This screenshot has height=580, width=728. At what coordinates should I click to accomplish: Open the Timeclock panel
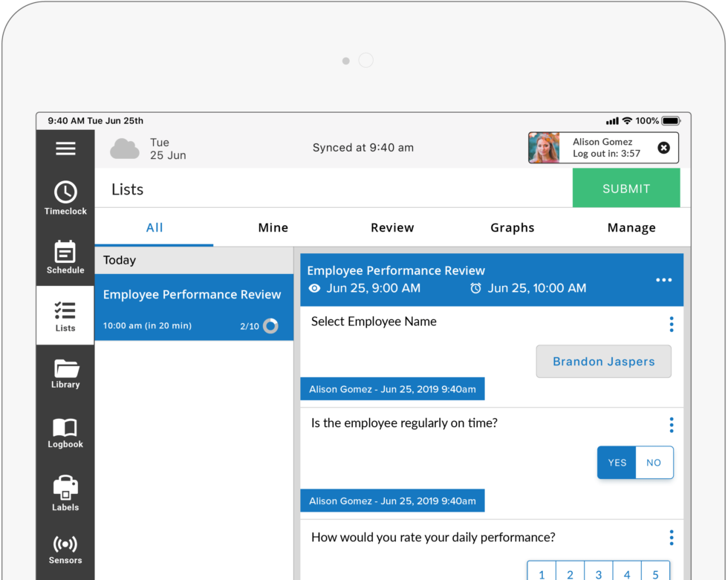(65, 197)
